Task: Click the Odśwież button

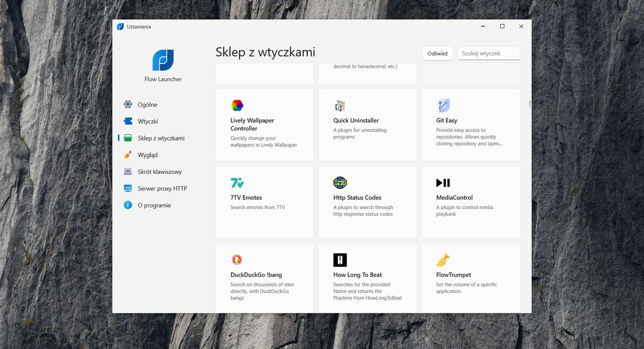Action: (437, 53)
